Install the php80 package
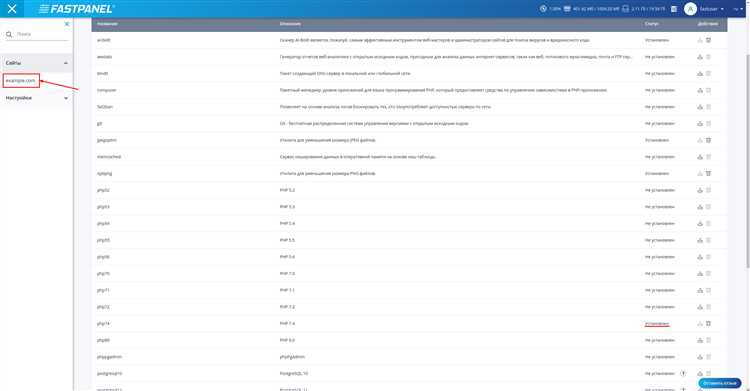The width and height of the screenshot is (750, 391). point(700,340)
